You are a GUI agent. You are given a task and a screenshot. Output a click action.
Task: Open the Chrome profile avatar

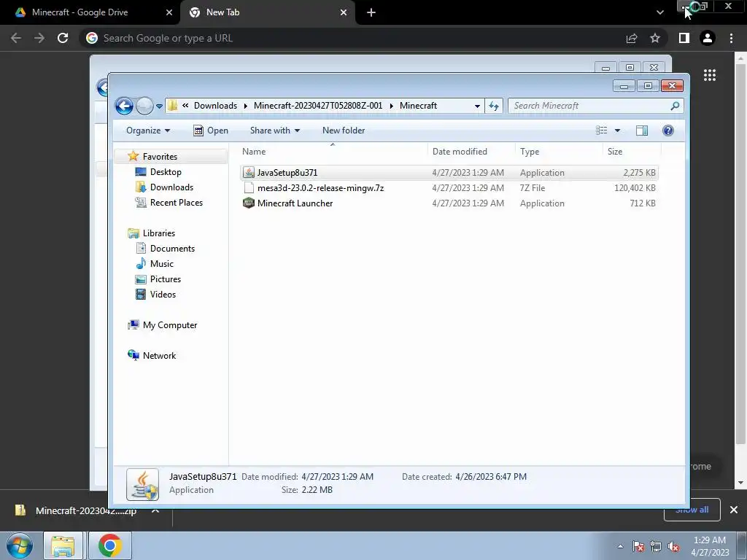pyautogui.click(x=708, y=38)
